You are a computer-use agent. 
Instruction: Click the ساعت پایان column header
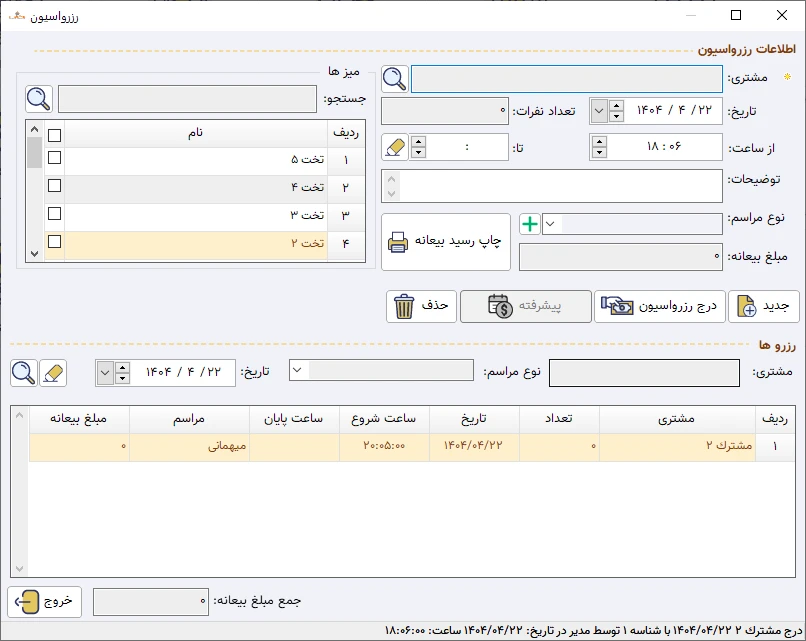(x=294, y=419)
